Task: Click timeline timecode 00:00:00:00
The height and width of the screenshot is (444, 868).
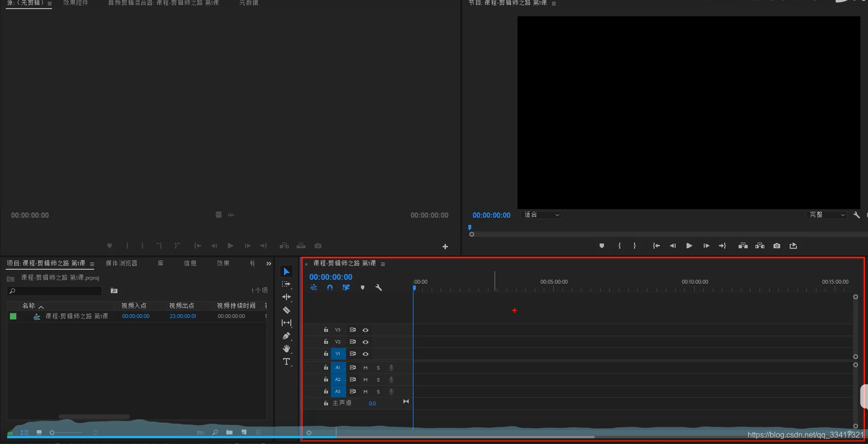Action: pyautogui.click(x=331, y=277)
